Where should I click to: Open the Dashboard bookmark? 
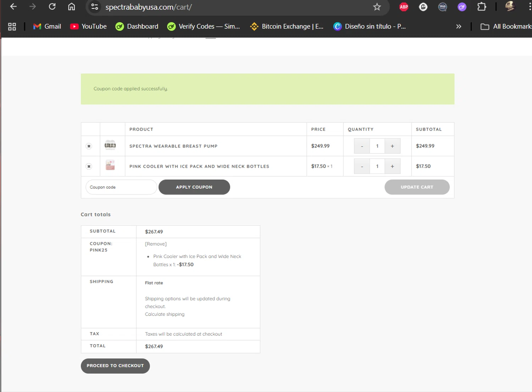137,27
